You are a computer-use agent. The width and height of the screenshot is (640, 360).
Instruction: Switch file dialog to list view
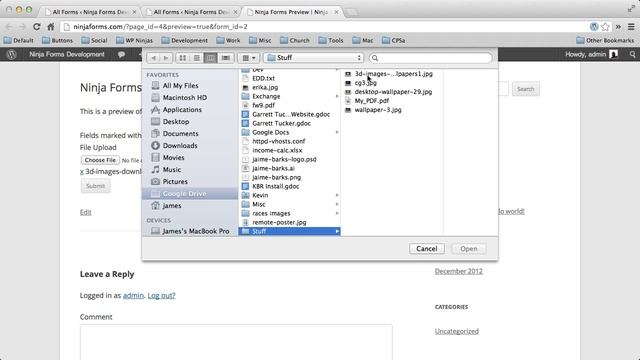[x=196, y=58]
